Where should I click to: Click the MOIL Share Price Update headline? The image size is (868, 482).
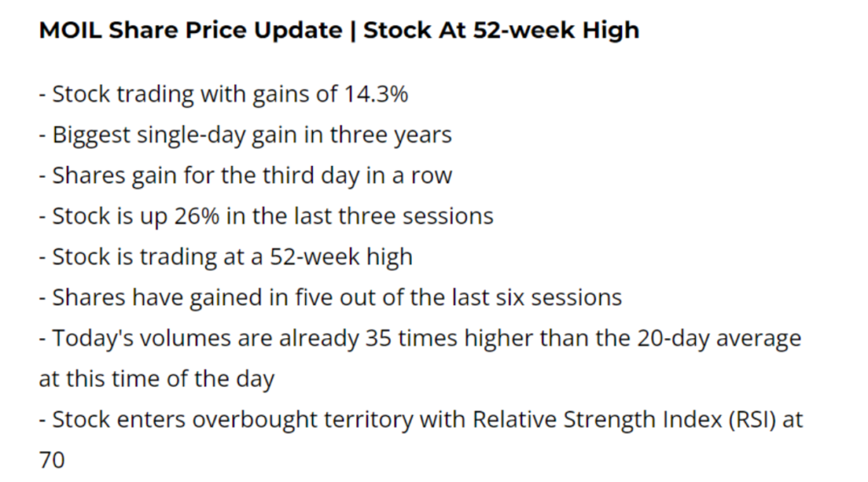coord(197,31)
